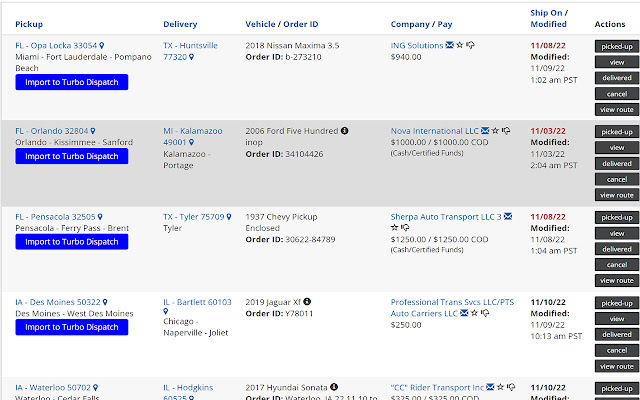
Task: Open TX - Tyler 75709 delivery link
Action: click(x=194, y=217)
